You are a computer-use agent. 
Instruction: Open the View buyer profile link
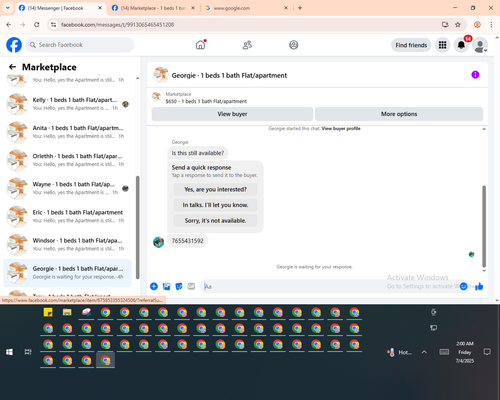pos(341,128)
